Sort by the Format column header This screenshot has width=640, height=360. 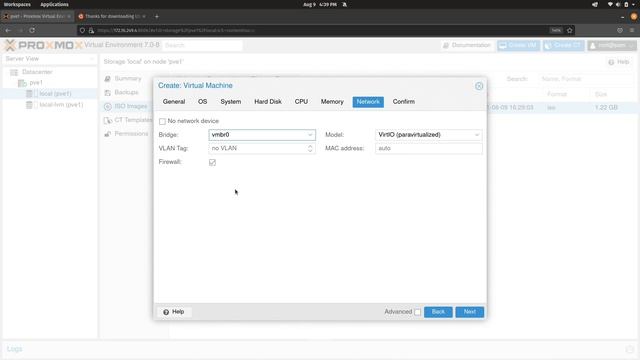point(557,94)
